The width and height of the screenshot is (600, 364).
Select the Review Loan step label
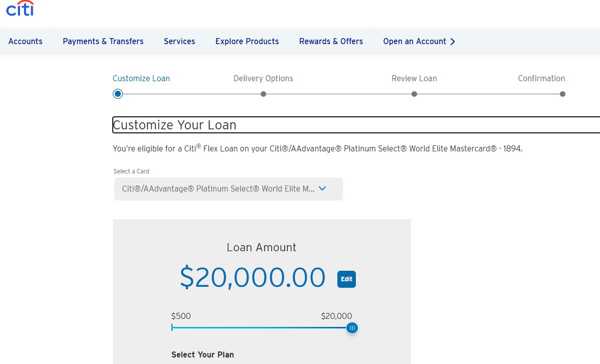[414, 78]
